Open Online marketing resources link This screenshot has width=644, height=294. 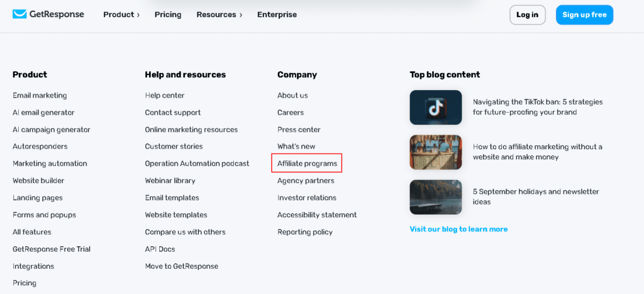[191, 130]
